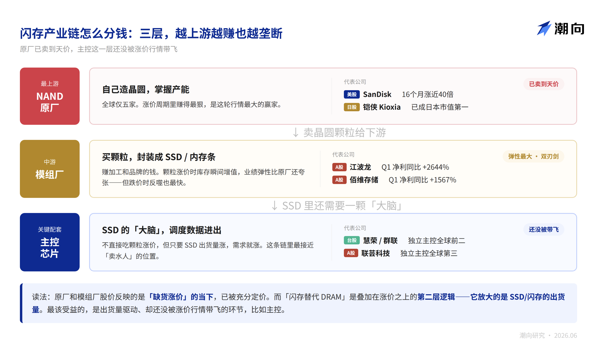597x364 pixels.
Task: Click the down arrow before SSD 里还需要一颗「大脑」
Action: click(x=275, y=206)
